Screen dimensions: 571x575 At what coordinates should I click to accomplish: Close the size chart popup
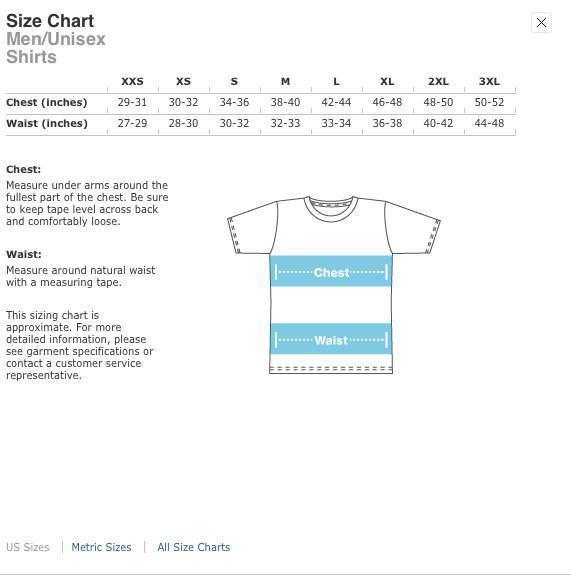point(541,23)
